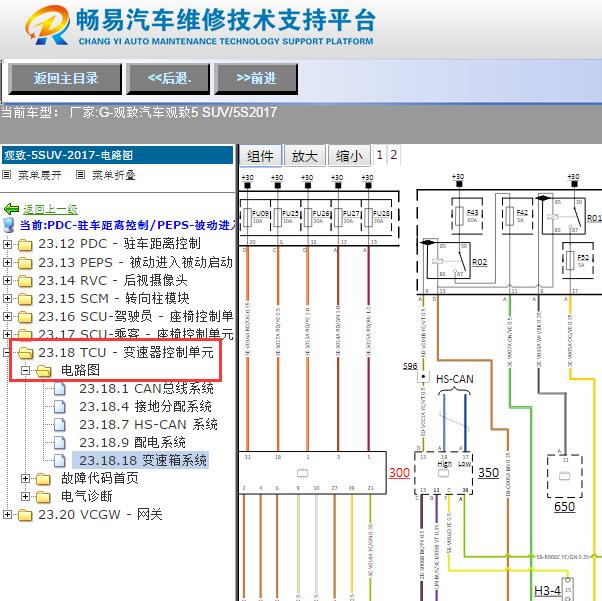Zoom out with the 缩小 button

click(x=349, y=156)
